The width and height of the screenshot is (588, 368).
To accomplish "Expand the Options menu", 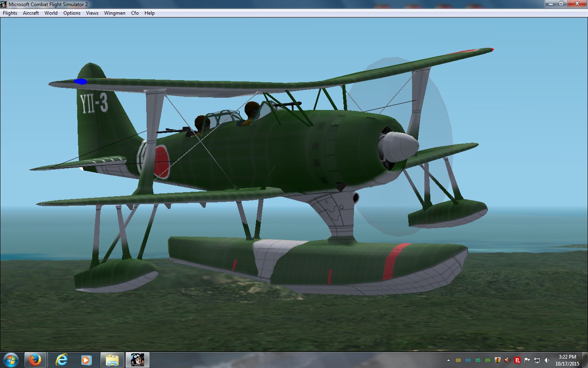I will click(x=72, y=13).
